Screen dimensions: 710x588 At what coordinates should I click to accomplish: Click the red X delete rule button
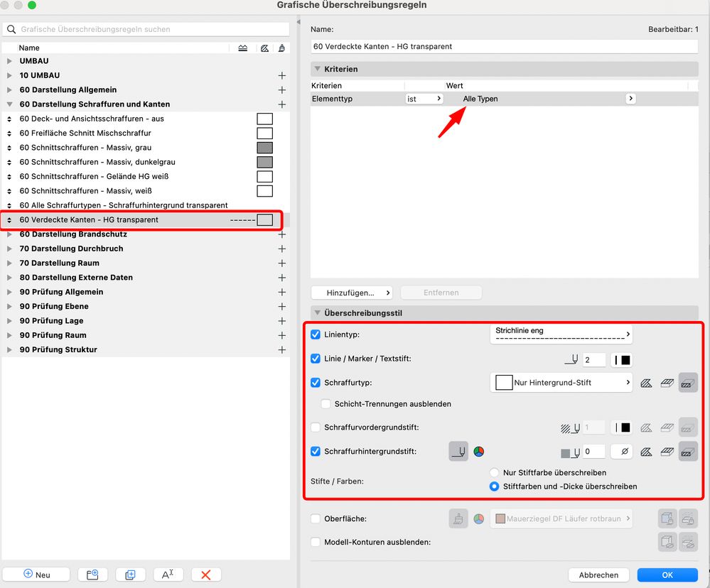coord(206,575)
